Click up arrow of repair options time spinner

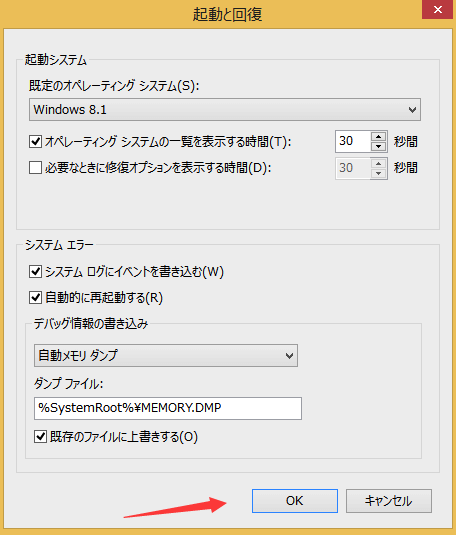tap(378, 163)
